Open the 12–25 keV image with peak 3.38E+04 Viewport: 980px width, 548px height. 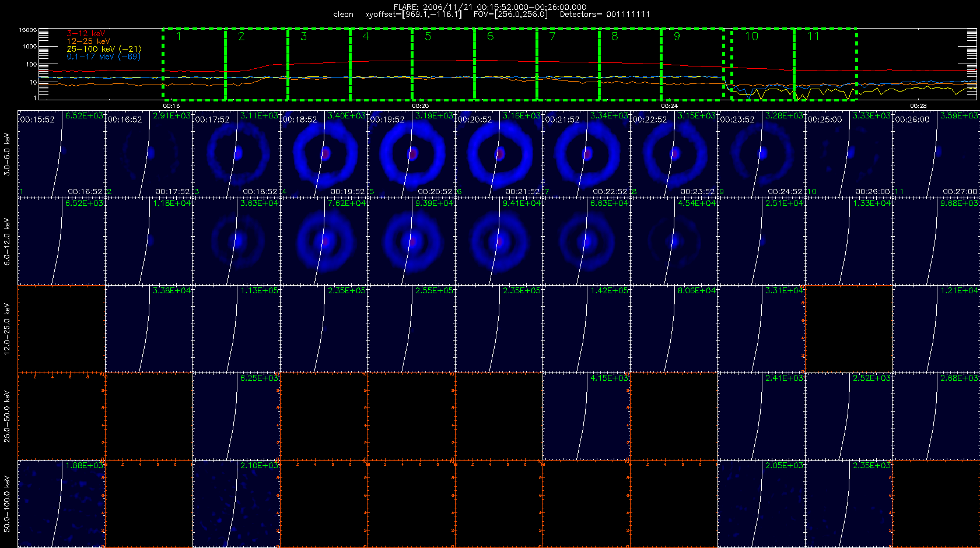click(x=149, y=329)
